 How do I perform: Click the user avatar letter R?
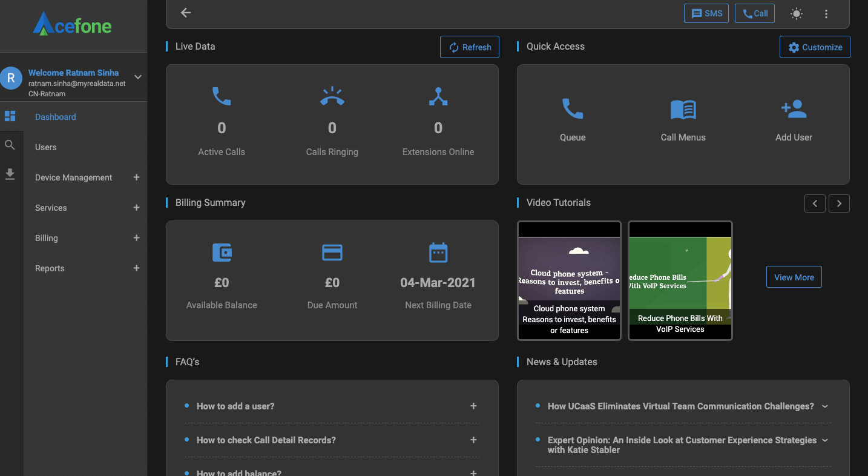coord(11,78)
